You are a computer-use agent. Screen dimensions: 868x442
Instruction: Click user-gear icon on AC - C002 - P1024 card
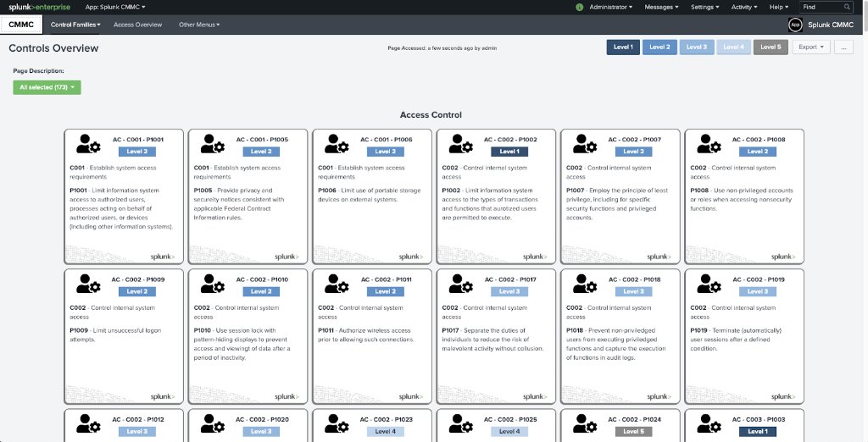584,423
